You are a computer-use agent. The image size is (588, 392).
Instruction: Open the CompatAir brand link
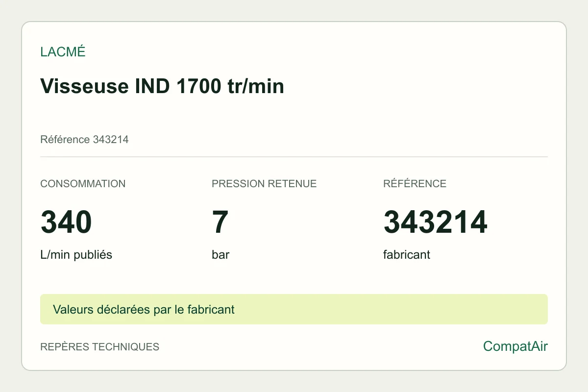click(515, 346)
